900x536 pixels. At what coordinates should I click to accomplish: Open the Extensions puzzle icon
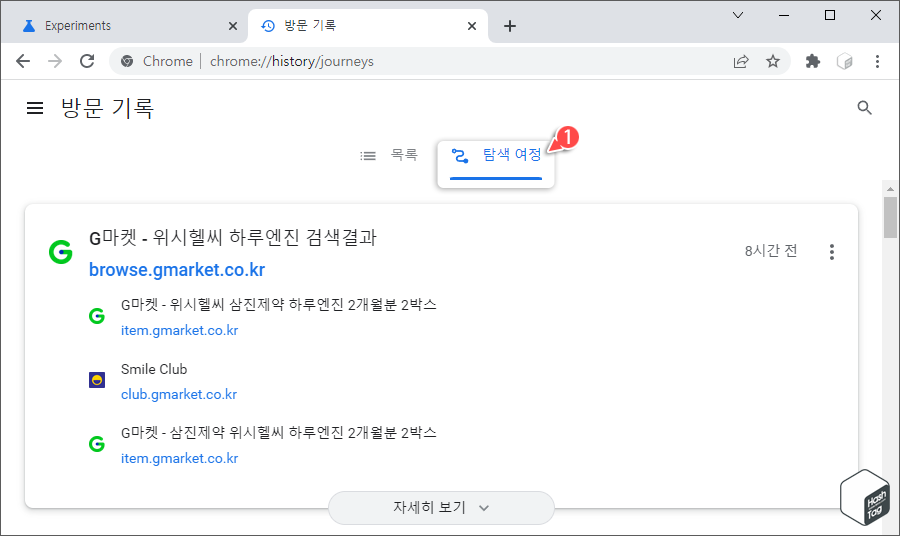[x=813, y=61]
